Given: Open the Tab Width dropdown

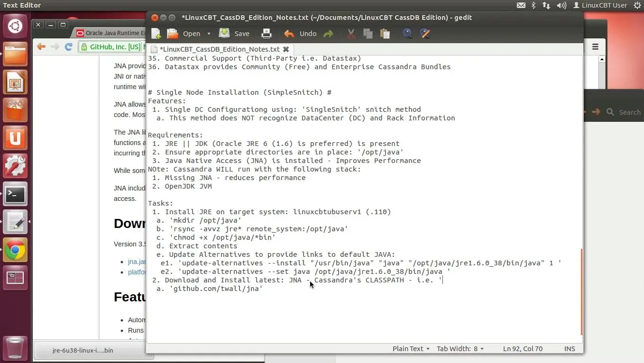Looking at the screenshot, I should pos(460,348).
